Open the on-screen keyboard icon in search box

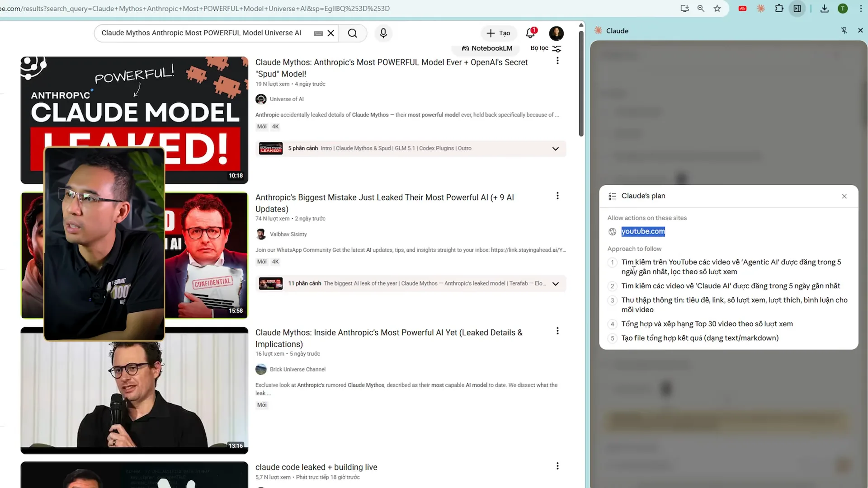tap(318, 33)
